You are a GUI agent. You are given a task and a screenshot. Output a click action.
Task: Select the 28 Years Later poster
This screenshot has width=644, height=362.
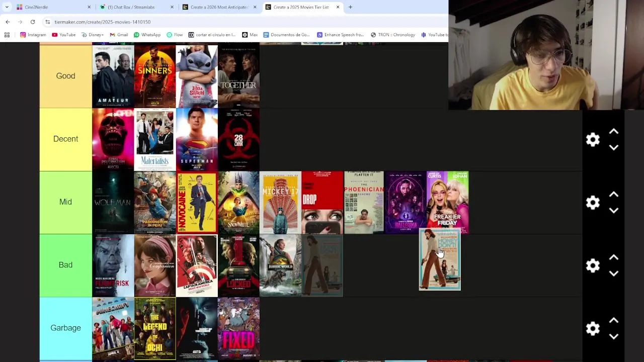tap(238, 139)
